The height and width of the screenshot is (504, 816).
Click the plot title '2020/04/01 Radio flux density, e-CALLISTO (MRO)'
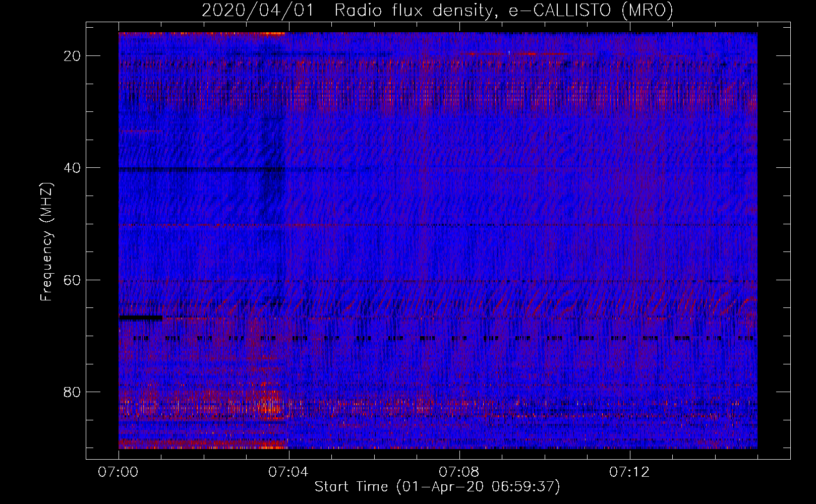pos(438,11)
